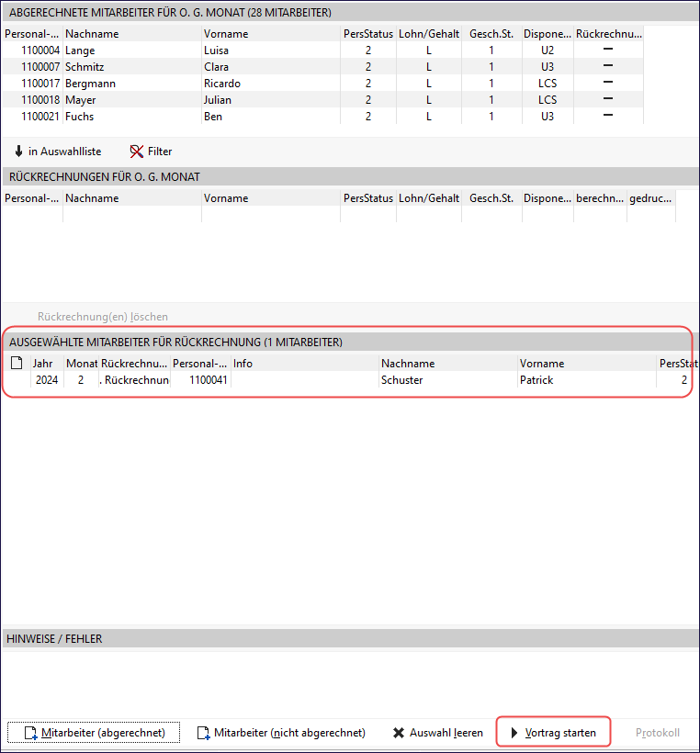Sort top list by Vorname column header
This screenshot has height=753, width=700.
(271, 34)
